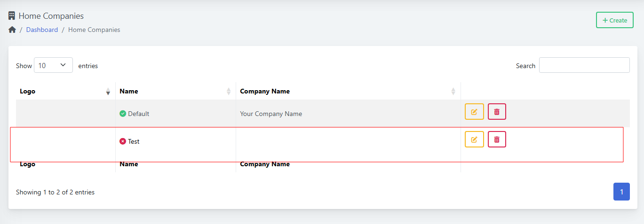Click the footer Company Name column label

(265, 164)
